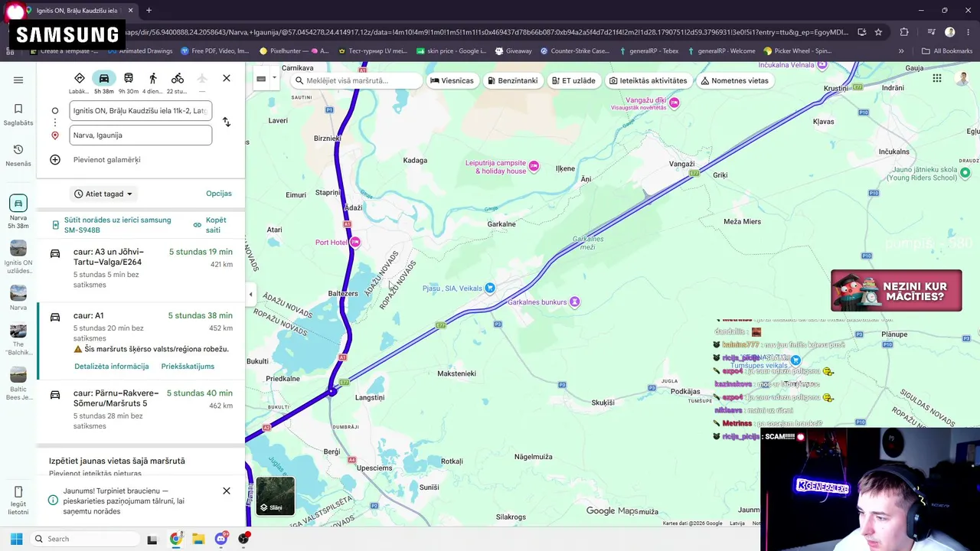This screenshot has height=551, width=980.
Task: Open the Narva recent place thumbnail
Action: (18, 298)
